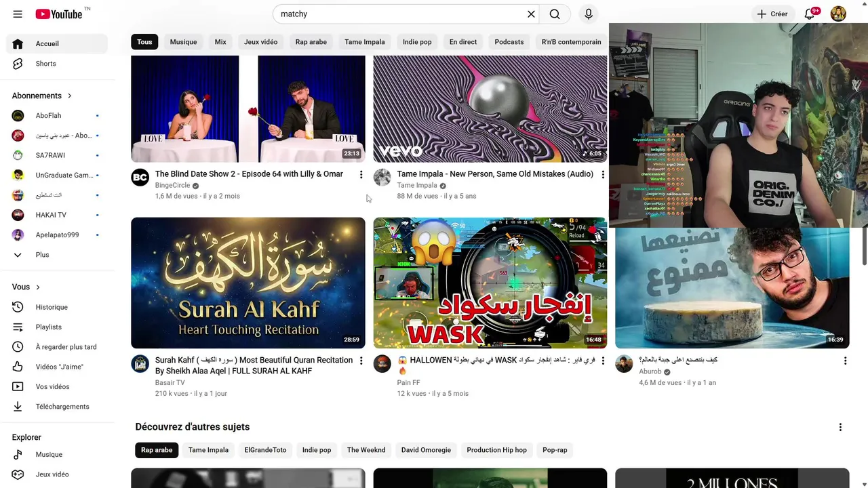Image resolution: width=868 pixels, height=488 pixels.
Task: Open the Tame Impala New Person thumbnail
Action: point(490,108)
